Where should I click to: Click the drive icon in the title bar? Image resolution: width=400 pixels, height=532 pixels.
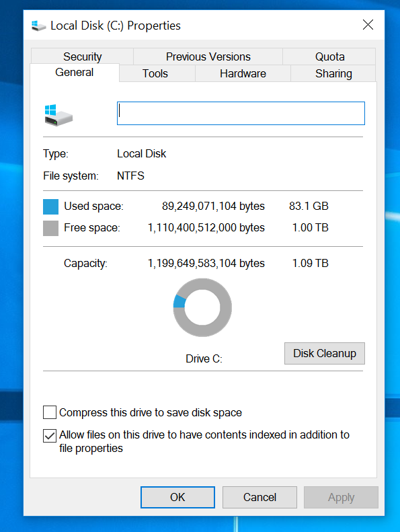tap(38, 26)
